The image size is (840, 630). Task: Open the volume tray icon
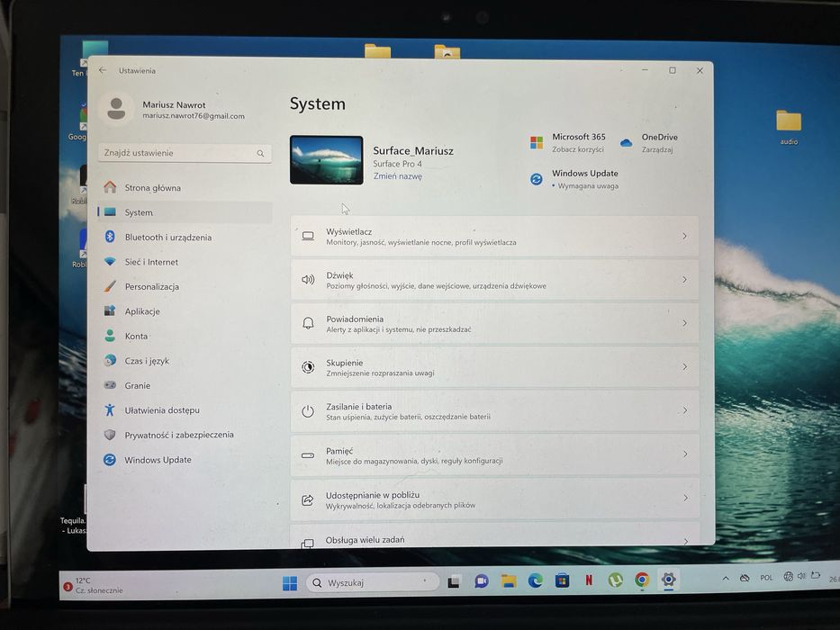801,576
